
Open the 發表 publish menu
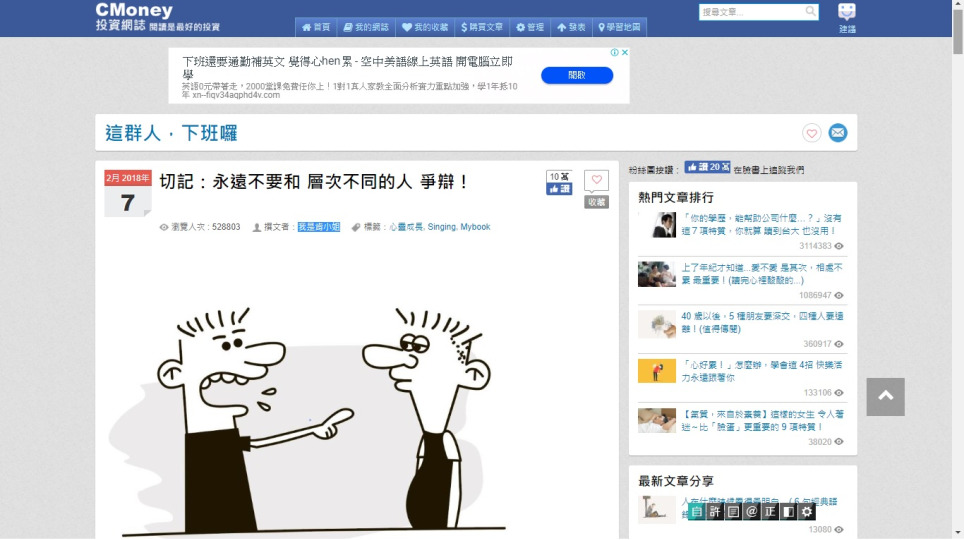571,27
